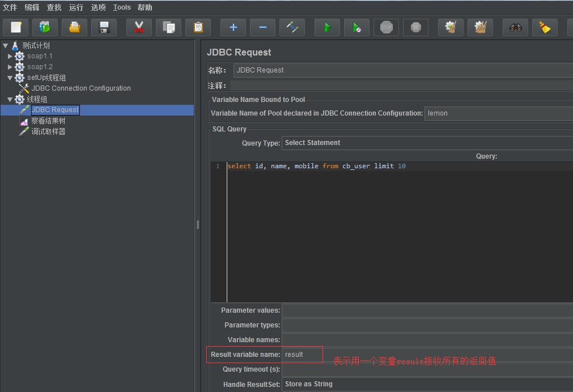The width and height of the screenshot is (573, 392).
Task: Click the Save floppy disk icon
Action: point(104,27)
